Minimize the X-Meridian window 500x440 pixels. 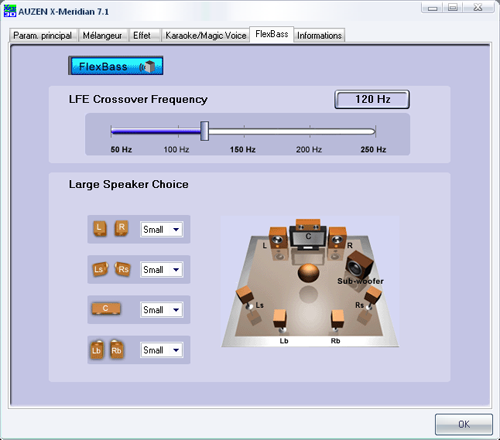tap(432, 7)
